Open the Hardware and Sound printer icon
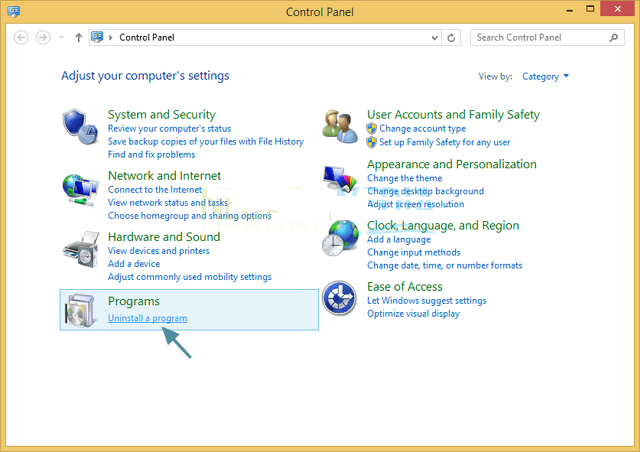Viewport: 640px width, 452px height. (x=81, y=249)
